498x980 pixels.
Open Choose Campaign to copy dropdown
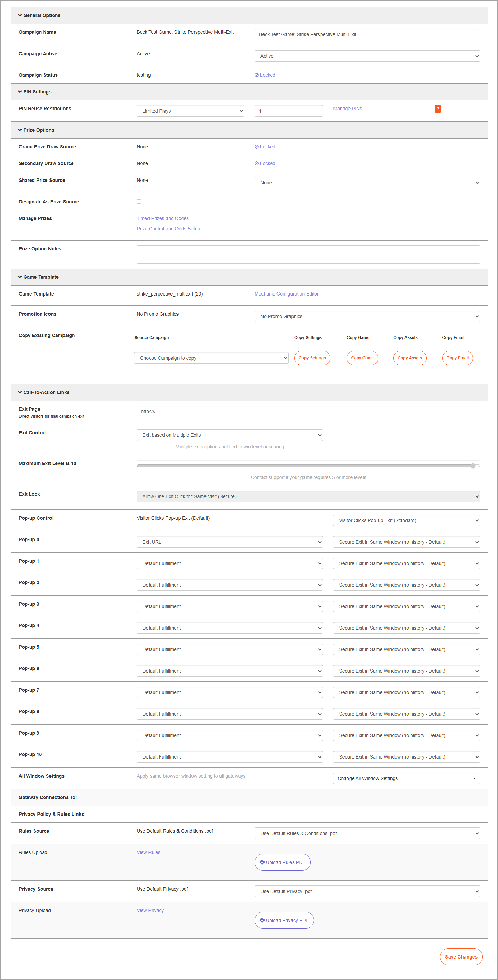click(211, 358)
